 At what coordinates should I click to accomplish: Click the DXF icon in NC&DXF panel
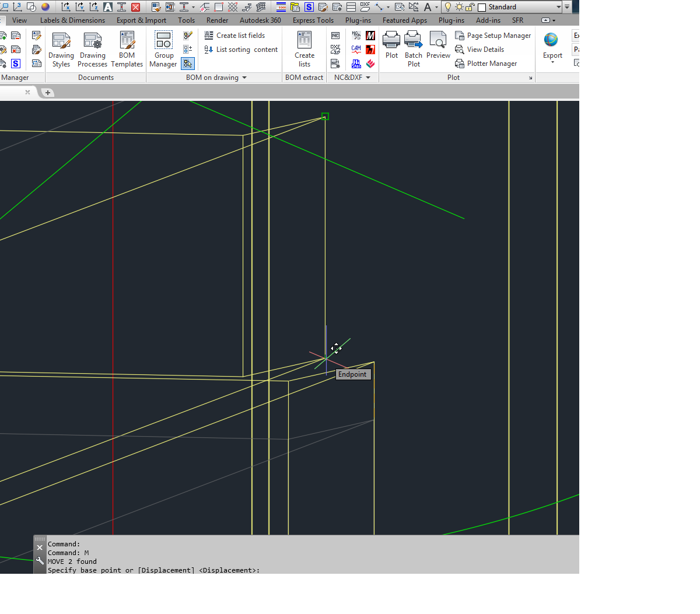(x=335, y=50)
